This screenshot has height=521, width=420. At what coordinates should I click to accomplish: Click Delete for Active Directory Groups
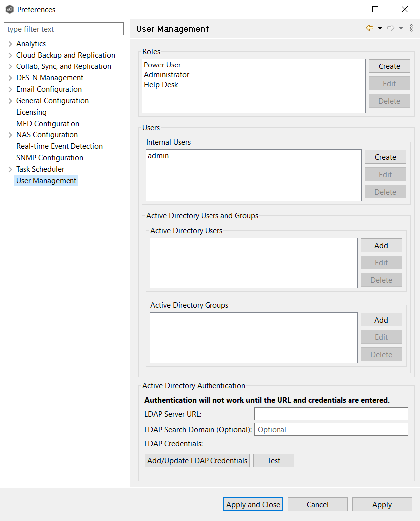(x=381, y=355)
